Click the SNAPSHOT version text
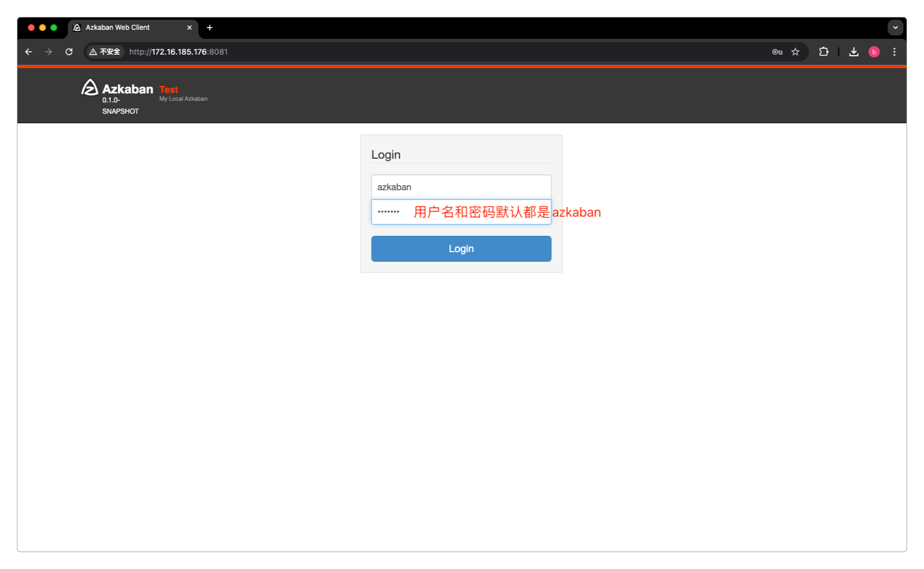Screen dimensions: 924x569 coord(120,111)
